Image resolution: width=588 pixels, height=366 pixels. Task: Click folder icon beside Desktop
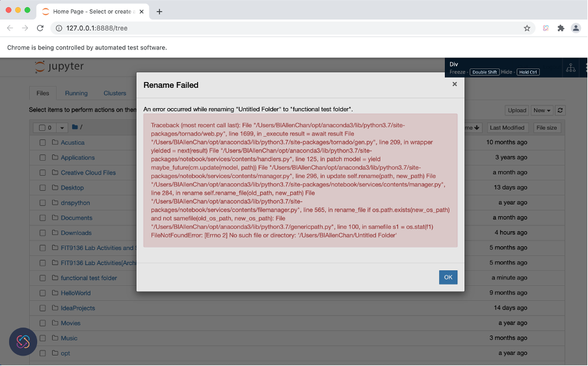click(x=55, y=188)
